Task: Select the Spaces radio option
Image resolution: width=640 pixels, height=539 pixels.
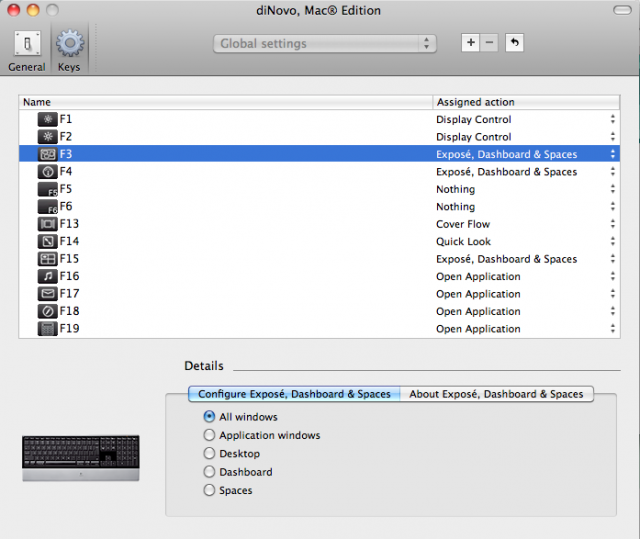Action: point(209,490)
